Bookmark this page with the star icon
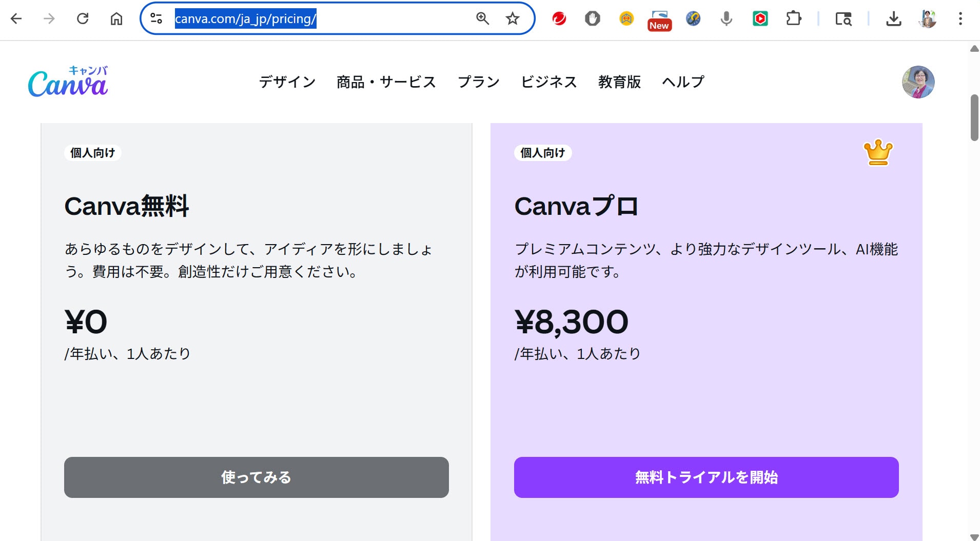 pyautogui.click(x=513, y=19)
